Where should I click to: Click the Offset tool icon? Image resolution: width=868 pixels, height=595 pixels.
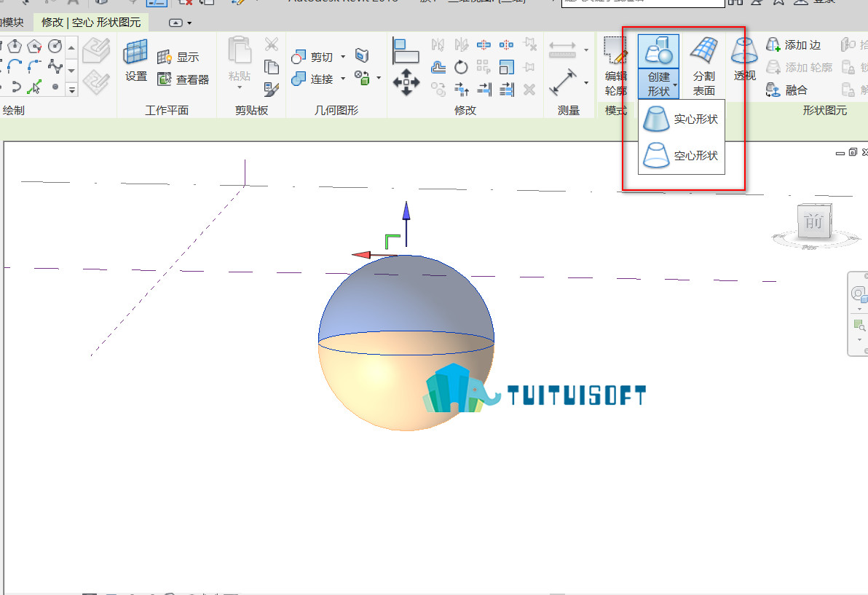tap(438, 67)
